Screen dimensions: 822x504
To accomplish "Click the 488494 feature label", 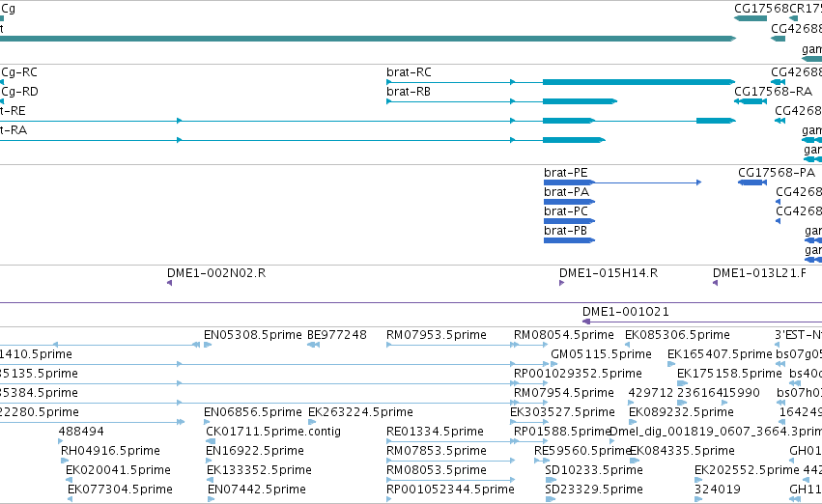I will 81,432.
